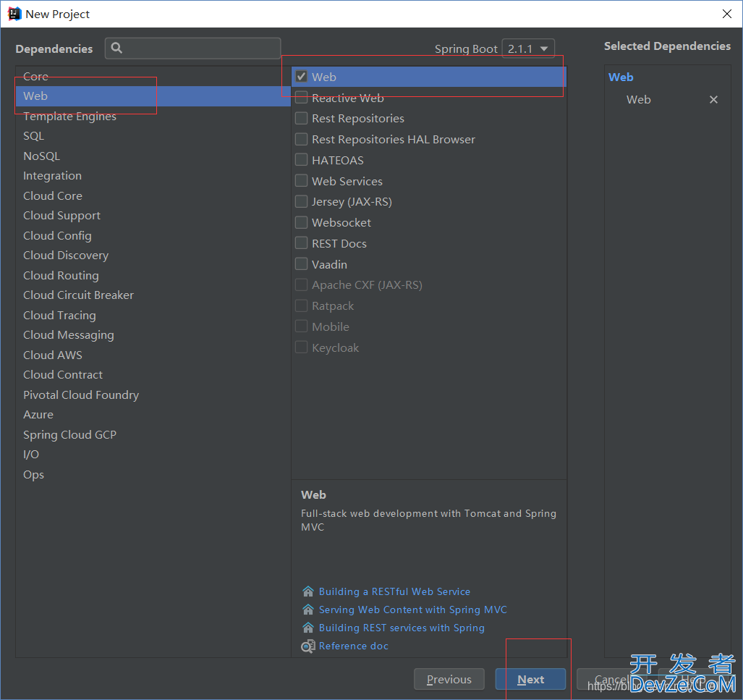Image resolution: width=743 pixels, height=700 pixels.
Task: Close the New Project dialog
Action: 727,14
